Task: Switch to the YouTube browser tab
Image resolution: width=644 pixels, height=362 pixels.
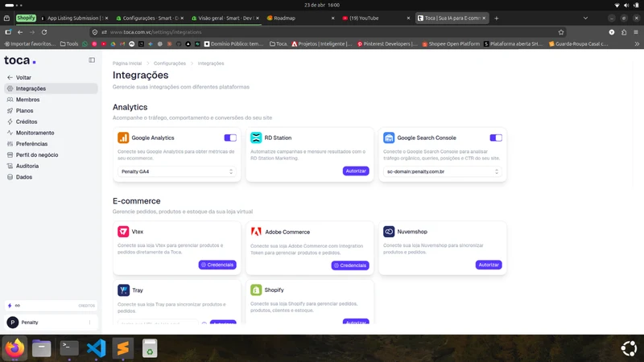Action: pyautogui.click(x=376, y=18)
